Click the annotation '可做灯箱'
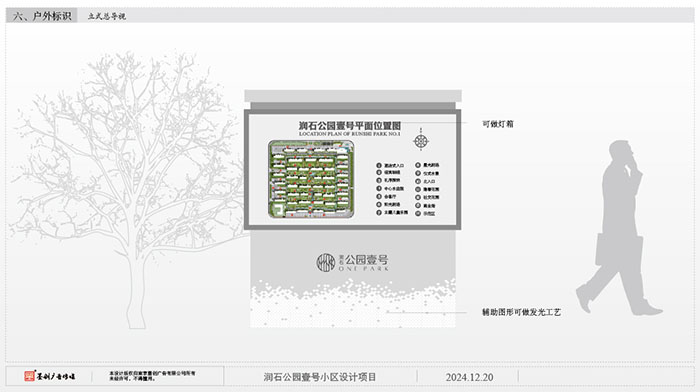The width and height of the screenshot is (700, 392). [498, 124]
